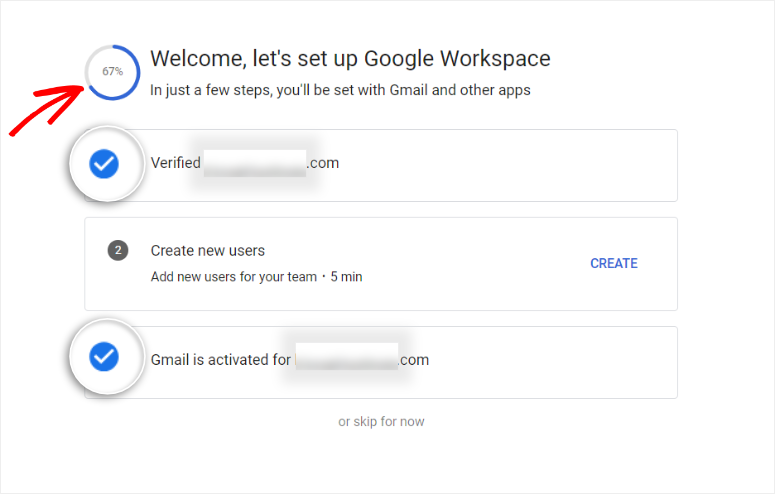This screenshot has width=775, height=494.
Task: Click the Create new users step card area
Action: (x=381, y=264)
